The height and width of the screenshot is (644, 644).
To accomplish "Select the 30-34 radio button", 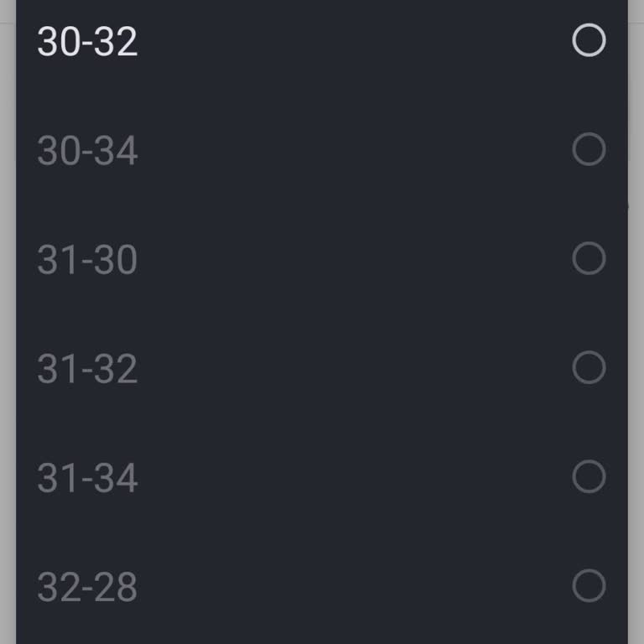I will [x=589, y=149].
